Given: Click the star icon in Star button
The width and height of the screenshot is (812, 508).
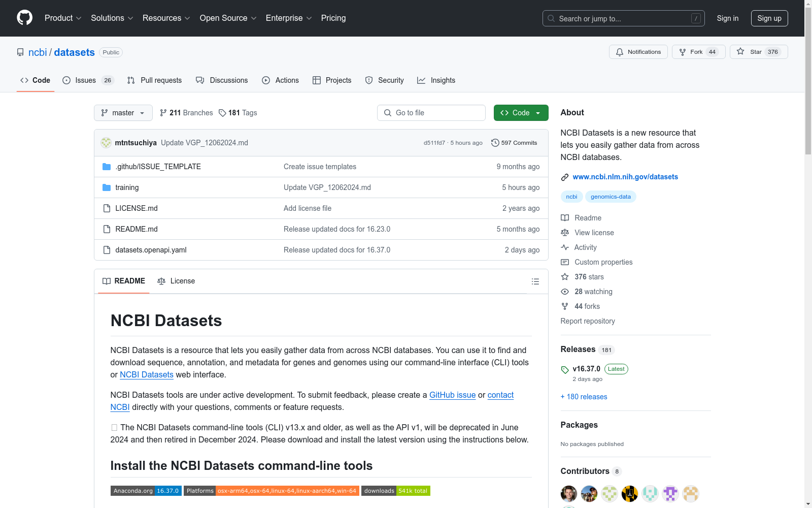Looking at the screenshot, I should click(x=740, y=52).
